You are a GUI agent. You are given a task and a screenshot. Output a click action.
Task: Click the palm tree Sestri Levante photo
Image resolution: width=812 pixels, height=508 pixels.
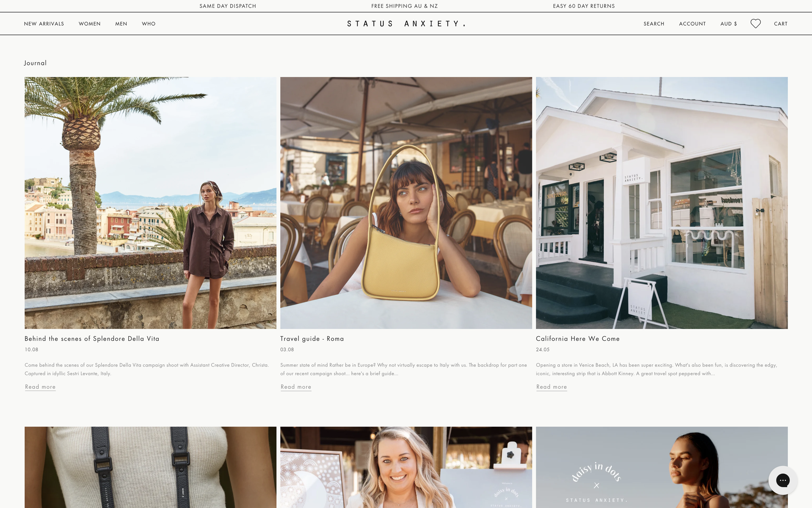click(150, 203)
